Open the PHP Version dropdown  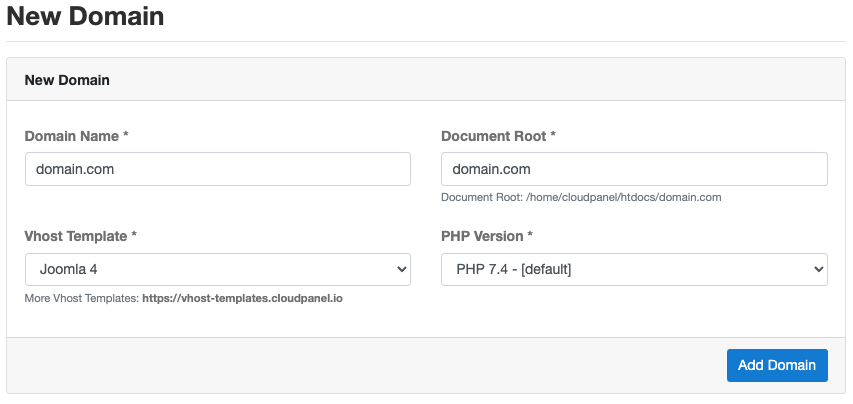[634, 269]
